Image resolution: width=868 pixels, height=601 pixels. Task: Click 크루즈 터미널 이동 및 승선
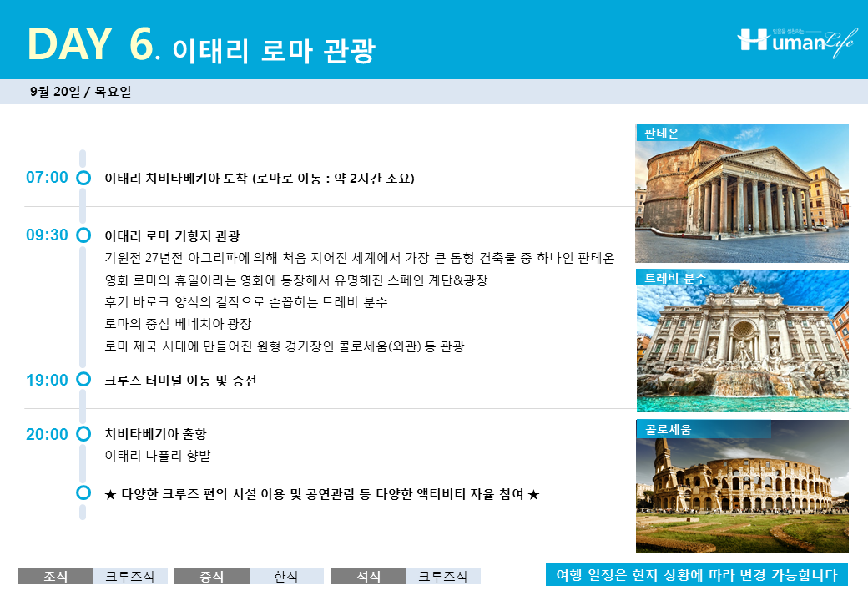tap(180, 381)
